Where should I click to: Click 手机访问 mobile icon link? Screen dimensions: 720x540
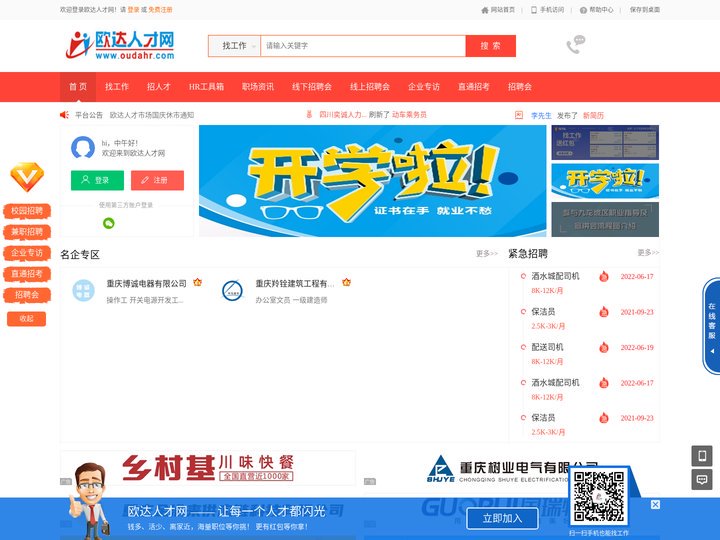[547, 10]
